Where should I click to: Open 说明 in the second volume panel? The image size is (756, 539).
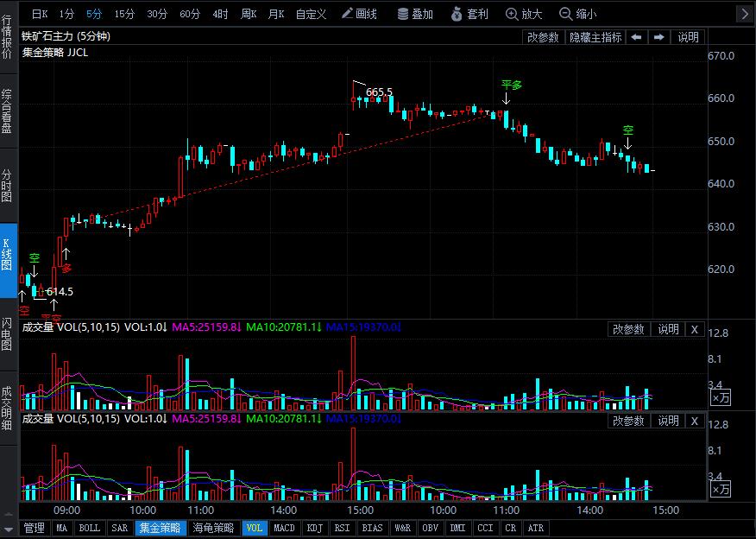pos(668,421)
